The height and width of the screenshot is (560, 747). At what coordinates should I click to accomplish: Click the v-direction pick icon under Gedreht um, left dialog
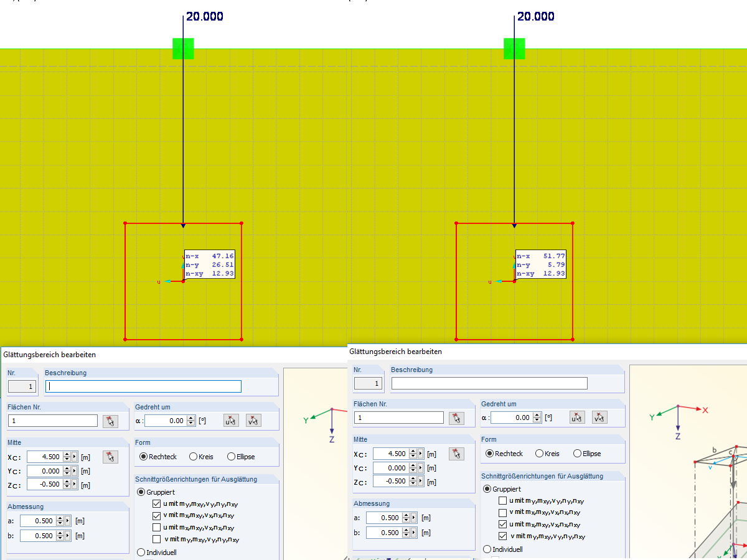[x=254, y=421]
